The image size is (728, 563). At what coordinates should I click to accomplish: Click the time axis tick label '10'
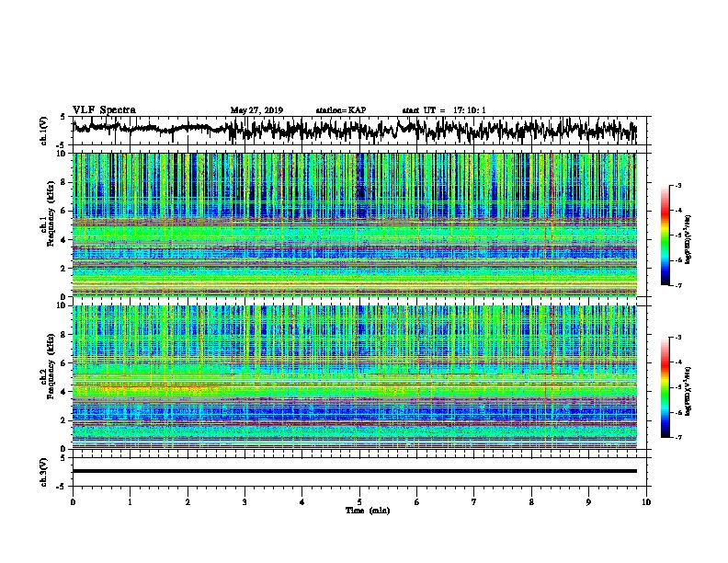pyautogui.click(x=646, y=502)
